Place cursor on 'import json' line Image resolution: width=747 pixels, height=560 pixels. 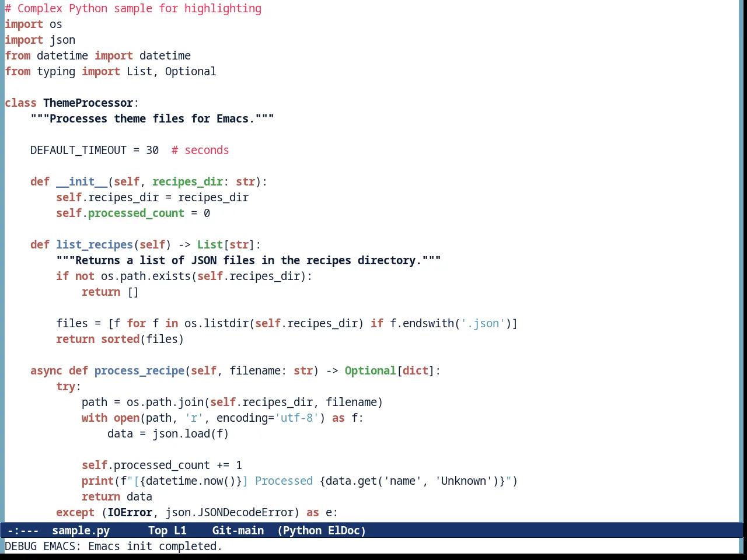[40, 40]
